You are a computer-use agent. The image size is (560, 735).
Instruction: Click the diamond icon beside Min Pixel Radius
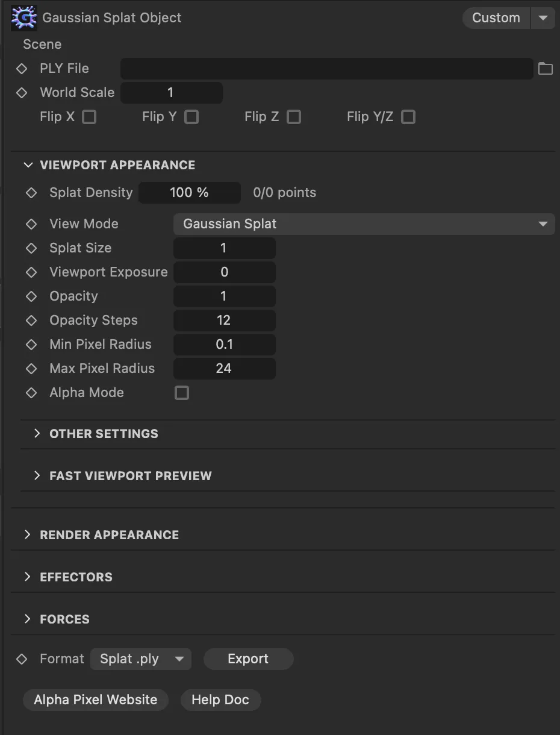31,344
